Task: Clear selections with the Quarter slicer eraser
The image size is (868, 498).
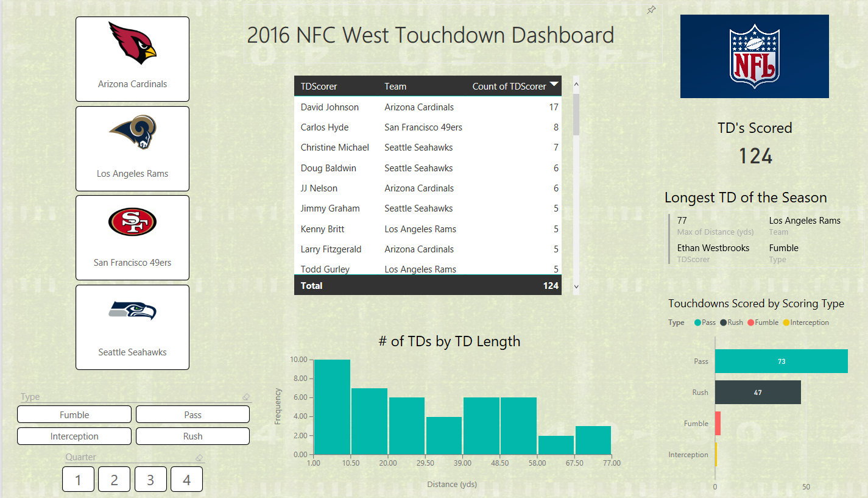Action: point(199,457)
